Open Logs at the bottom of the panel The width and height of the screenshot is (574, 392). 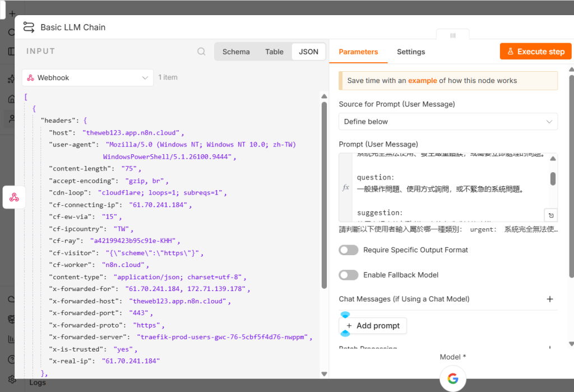(x=38, y=382)
